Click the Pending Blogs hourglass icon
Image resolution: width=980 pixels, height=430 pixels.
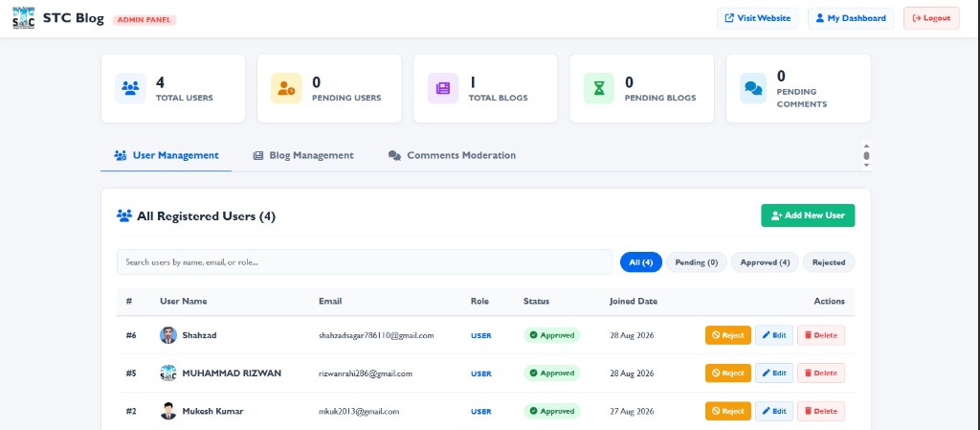[599, 88]
